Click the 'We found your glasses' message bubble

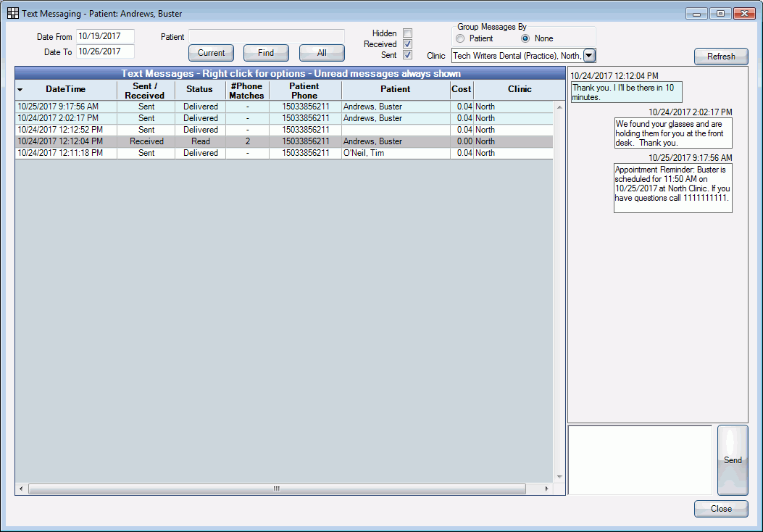[673, 133]
